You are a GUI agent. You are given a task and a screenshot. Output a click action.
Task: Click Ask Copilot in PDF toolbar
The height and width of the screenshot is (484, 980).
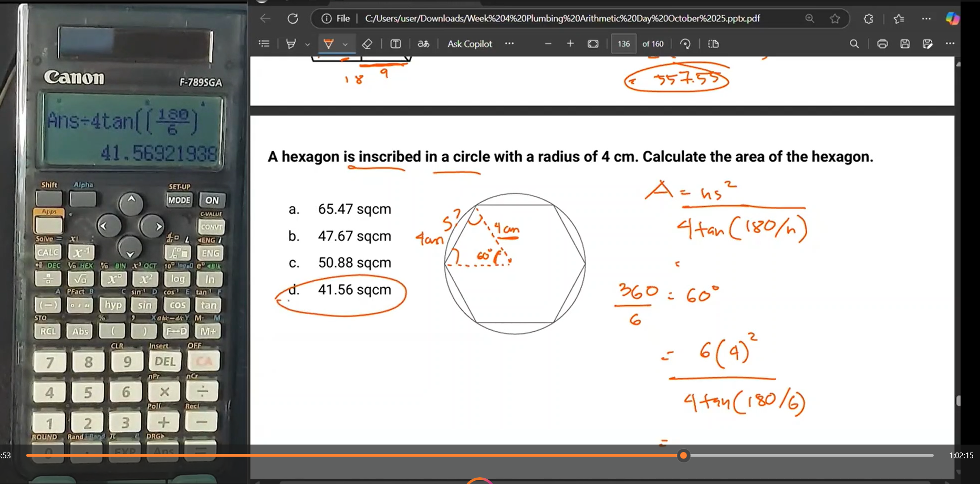tap(470, 44)
